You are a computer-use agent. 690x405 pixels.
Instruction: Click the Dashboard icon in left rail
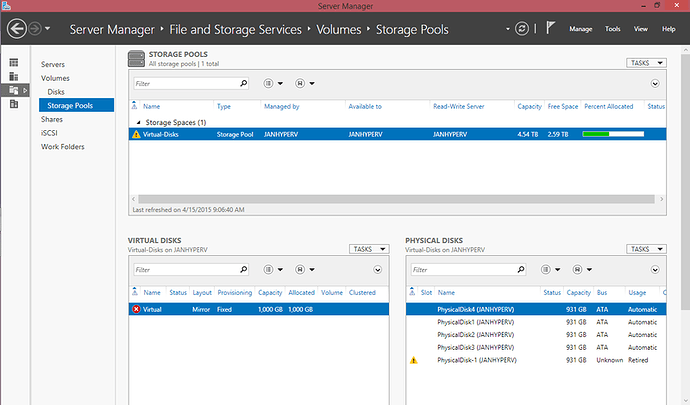pos(14,64)
